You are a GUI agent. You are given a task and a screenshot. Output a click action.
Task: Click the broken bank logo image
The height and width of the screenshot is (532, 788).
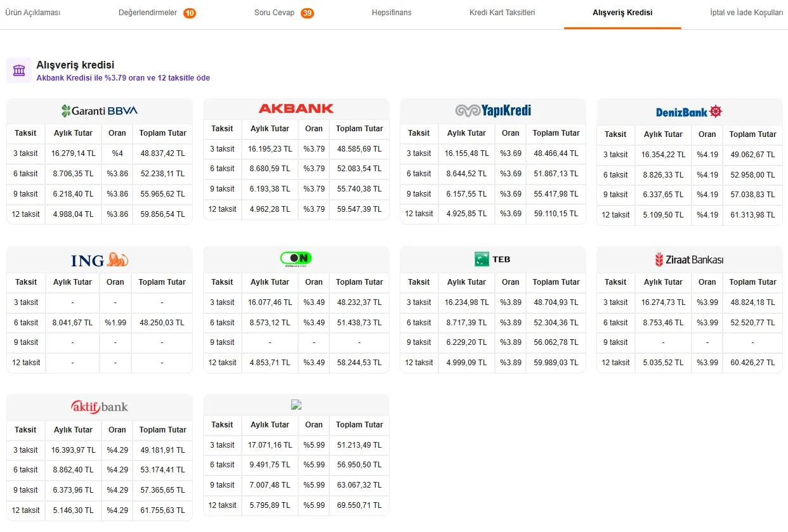[296, 405]
